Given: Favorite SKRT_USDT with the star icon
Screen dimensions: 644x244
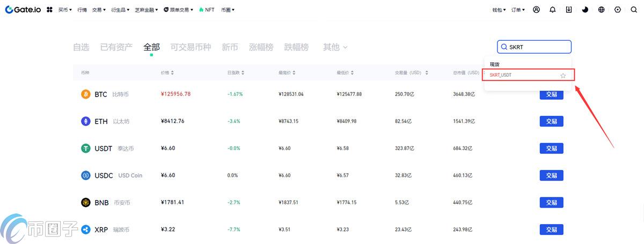Looking at the screenshot, I should click(563, 75).
